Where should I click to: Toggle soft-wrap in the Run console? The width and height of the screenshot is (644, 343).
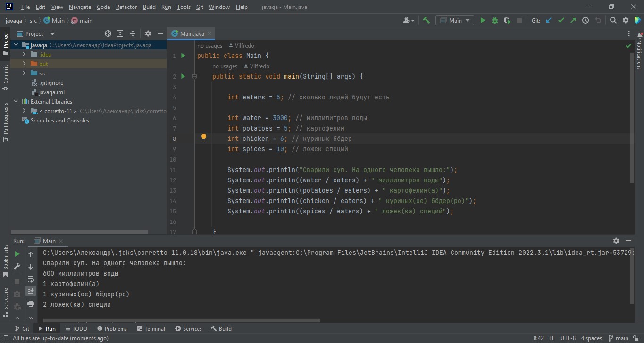coord(31,278)
